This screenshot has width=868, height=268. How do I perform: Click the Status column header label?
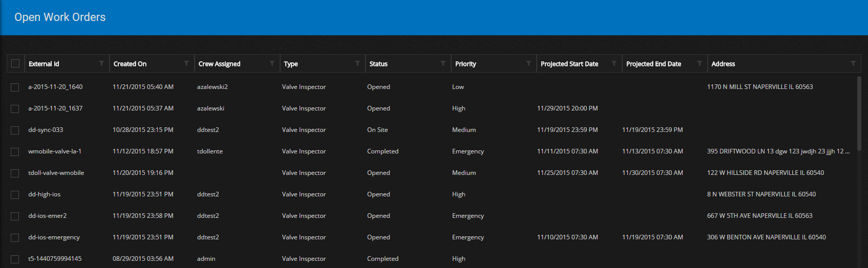coord(378,64)
